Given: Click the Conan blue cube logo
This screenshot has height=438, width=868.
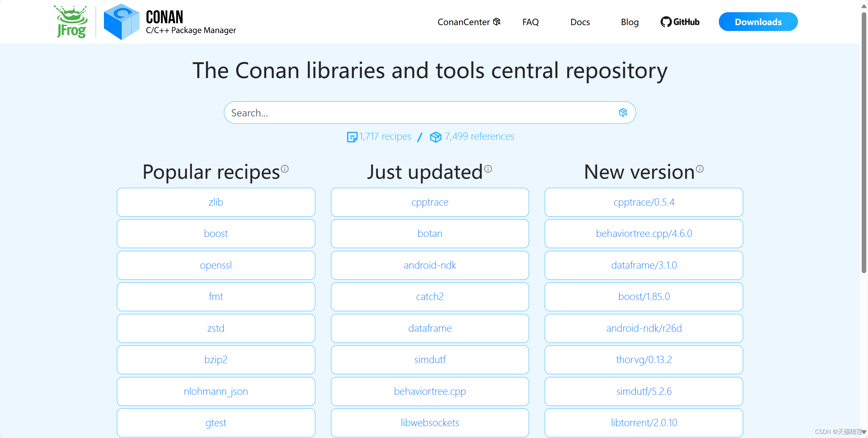Looking at the screenshot, I should tap(121, 22).
